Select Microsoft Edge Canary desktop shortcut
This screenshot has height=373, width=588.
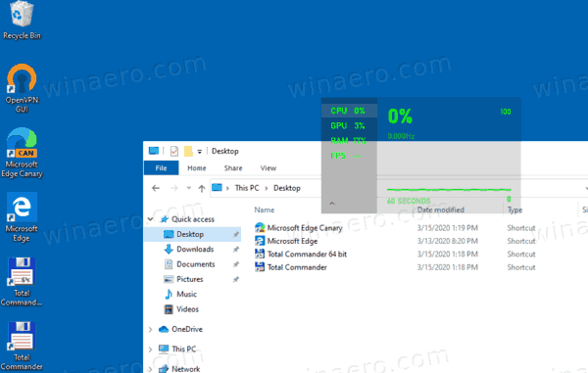coord(22,153)
